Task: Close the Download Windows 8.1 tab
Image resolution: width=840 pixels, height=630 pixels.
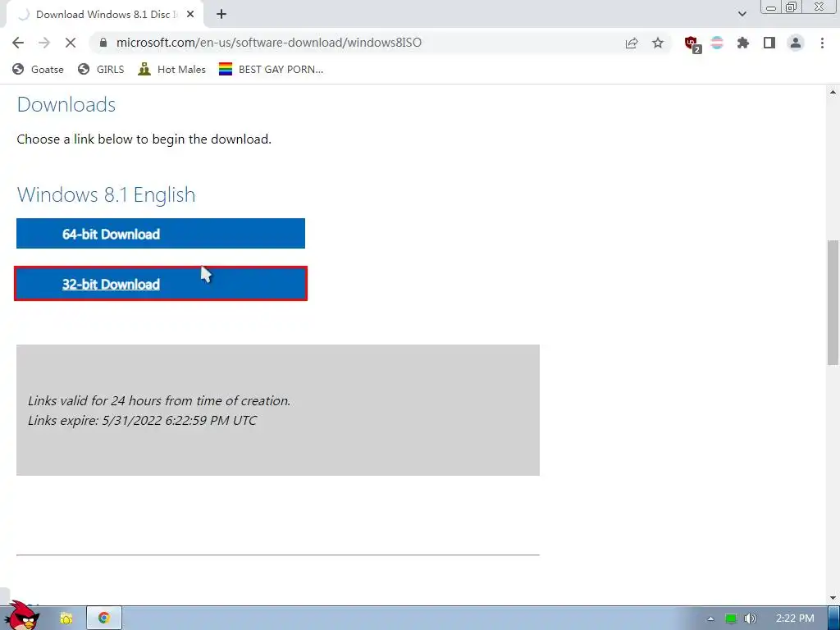Action: pos(190,15)
